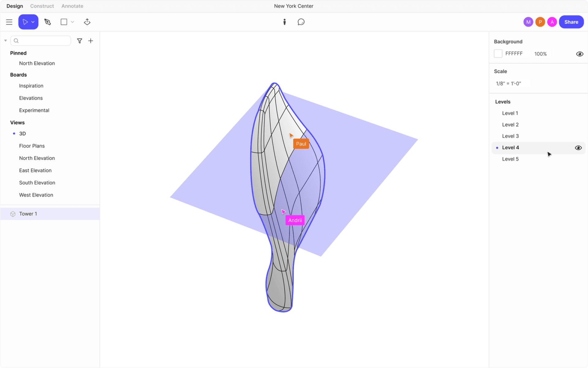Select the rectangle shape tool
Screen dimensions: 588x368
(64, 22)
